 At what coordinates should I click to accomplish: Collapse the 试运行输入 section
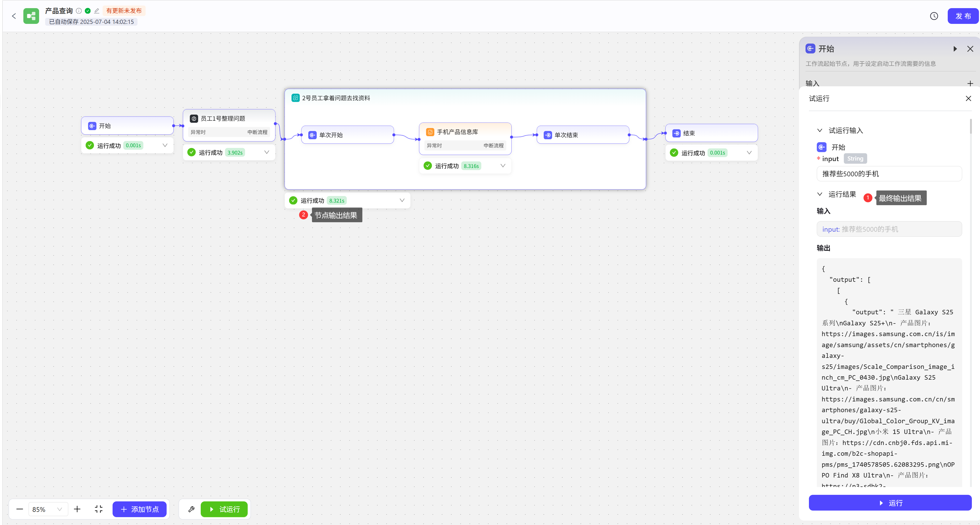point(820,130)
